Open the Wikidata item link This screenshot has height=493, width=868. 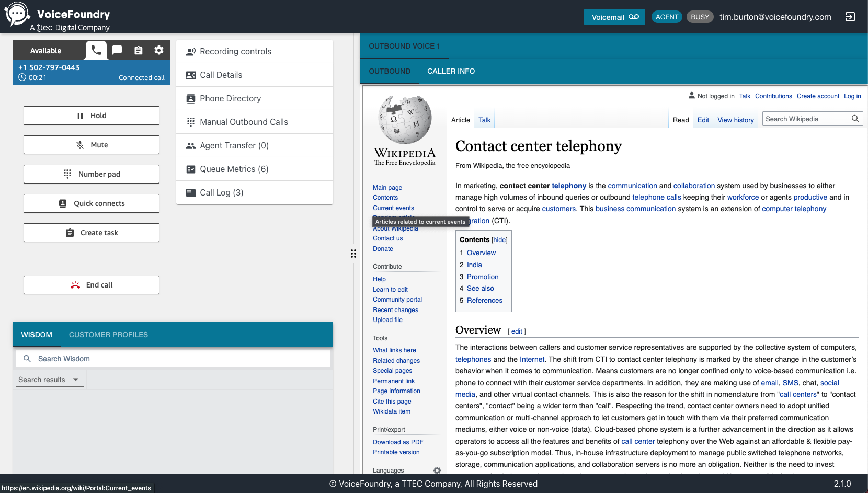(x=392, y=411)
